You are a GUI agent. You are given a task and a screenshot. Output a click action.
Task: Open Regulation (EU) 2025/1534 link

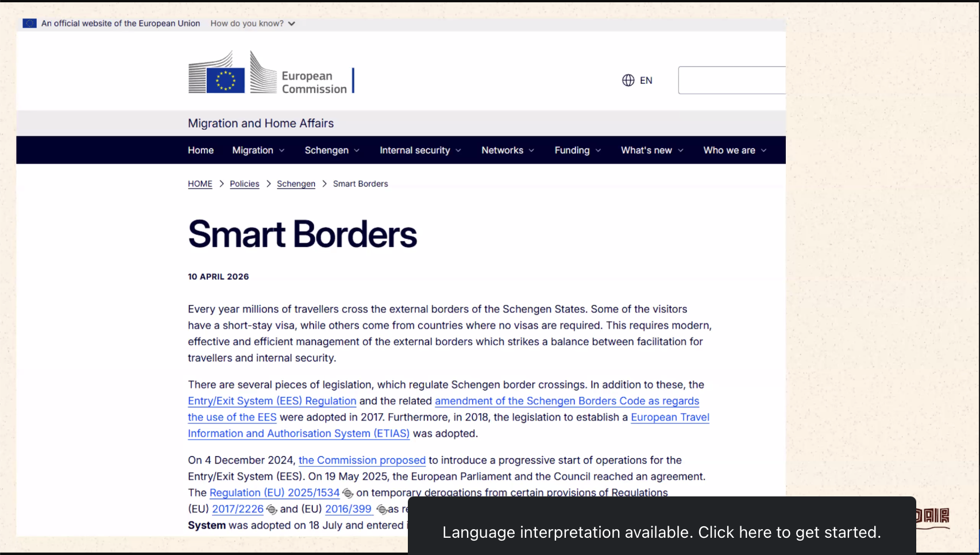pos(275,493)
